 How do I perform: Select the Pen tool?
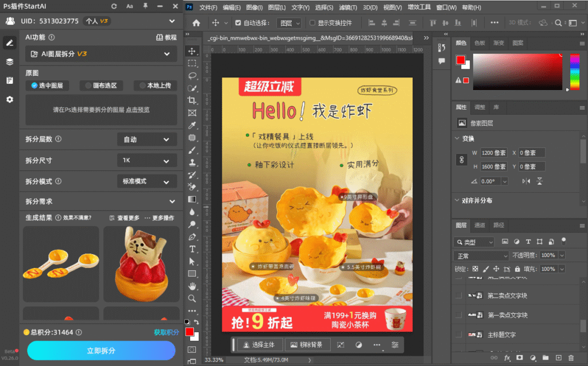tap(192, 237)
